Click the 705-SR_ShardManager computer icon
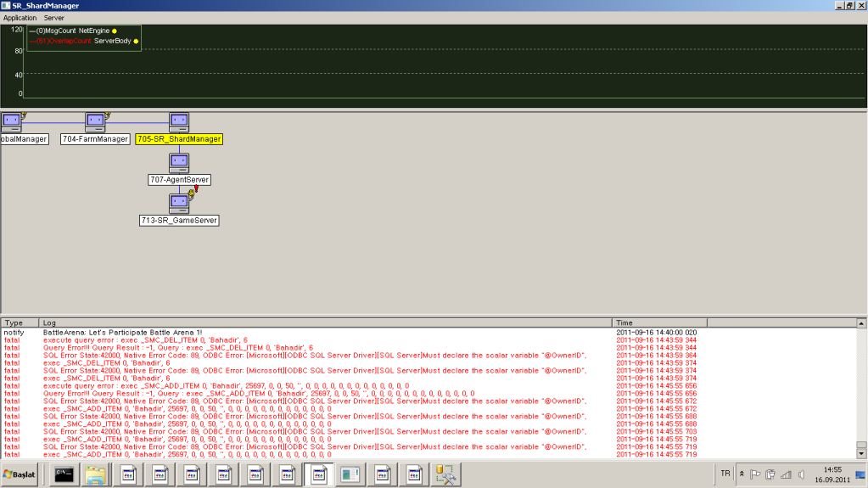 click(x=178, y=122)
